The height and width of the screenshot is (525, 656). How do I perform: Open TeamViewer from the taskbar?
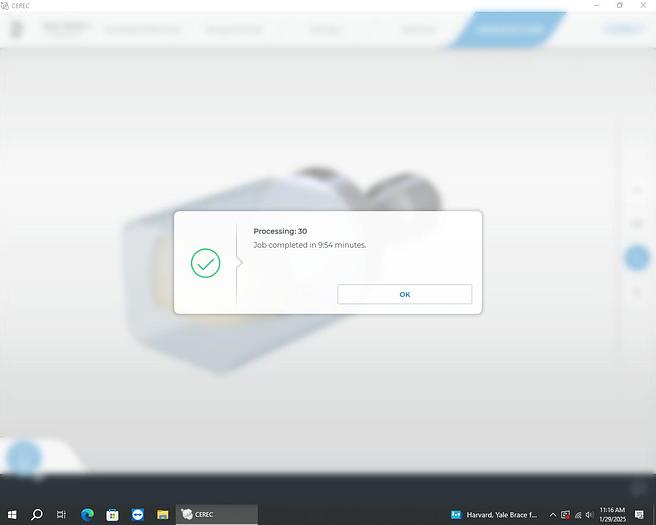[x=137, y=514]
